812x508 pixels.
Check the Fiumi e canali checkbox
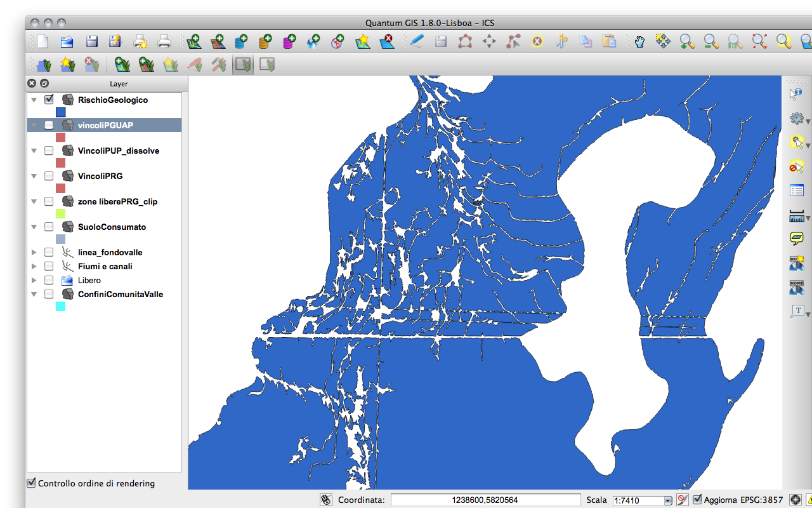click(x=49, y=266)
